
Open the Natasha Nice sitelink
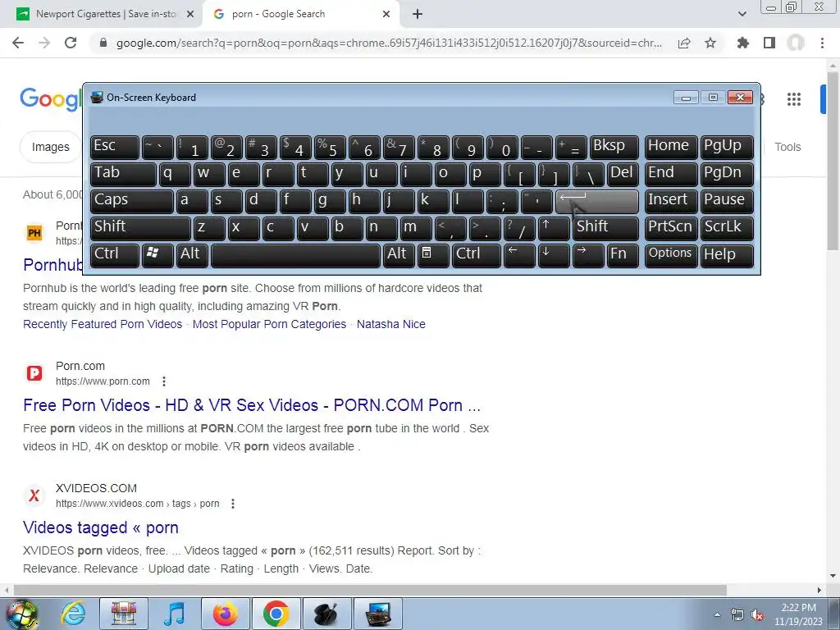click(x=391, y=324)
